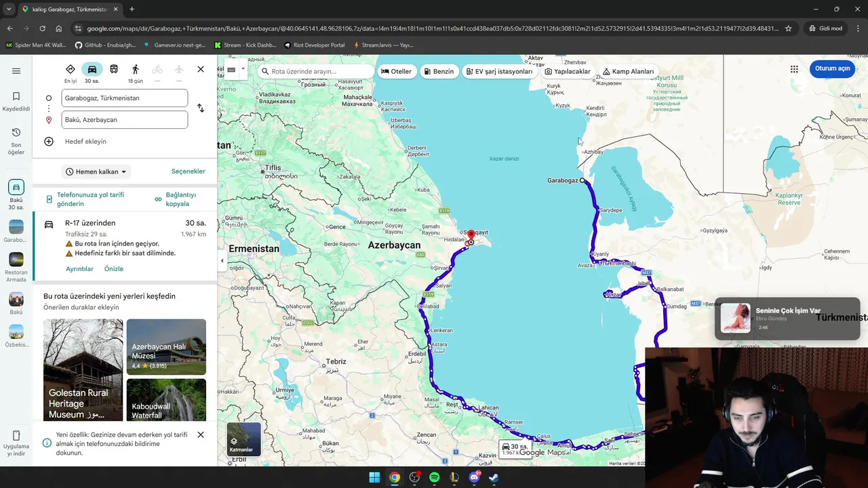
Task: Open Windows Start menu
Action: click(x=374, y=477)
